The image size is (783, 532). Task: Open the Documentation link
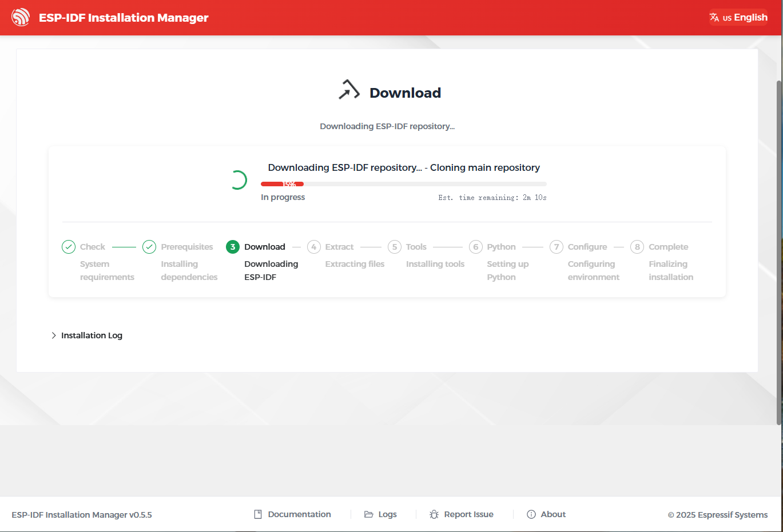[x=299, y=514]
